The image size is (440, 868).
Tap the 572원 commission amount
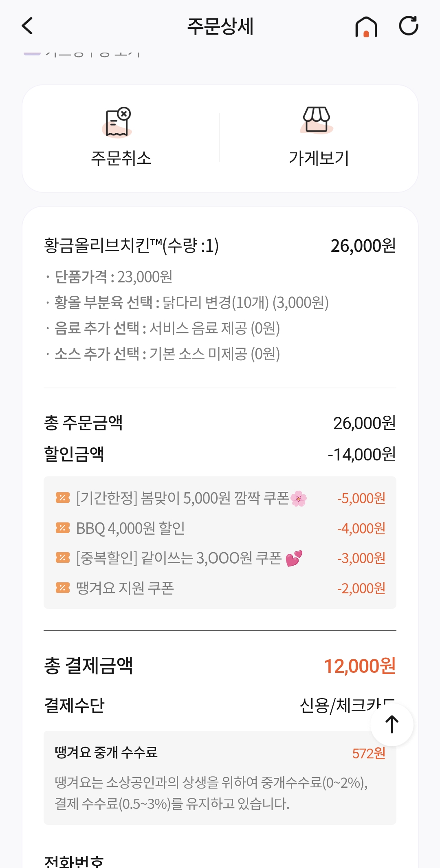coord(369,753)
